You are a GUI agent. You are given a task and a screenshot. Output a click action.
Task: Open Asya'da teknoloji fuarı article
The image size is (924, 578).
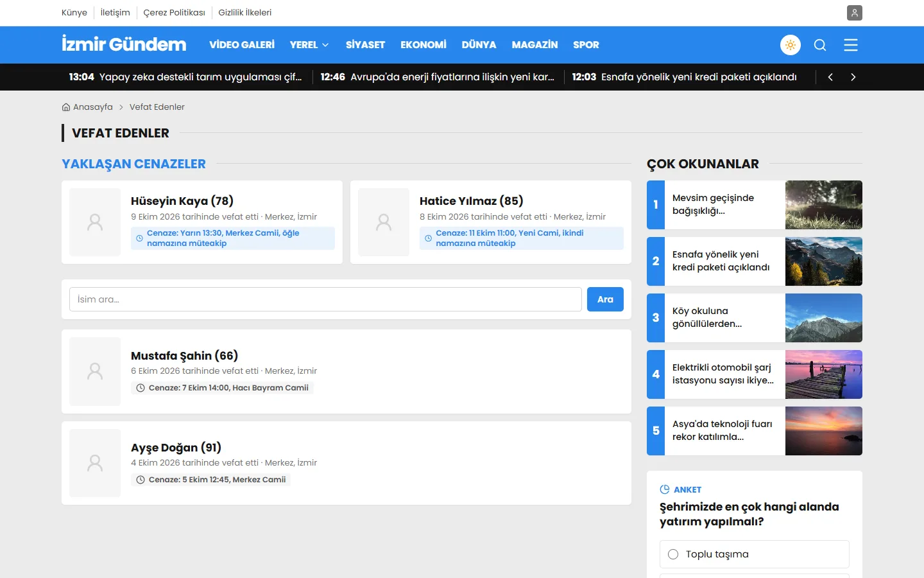coord(722,430)
